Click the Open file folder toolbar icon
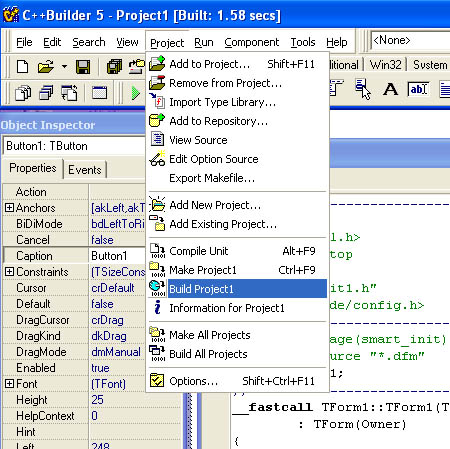This screenshot has width=450, height=449. pos(46,66)
